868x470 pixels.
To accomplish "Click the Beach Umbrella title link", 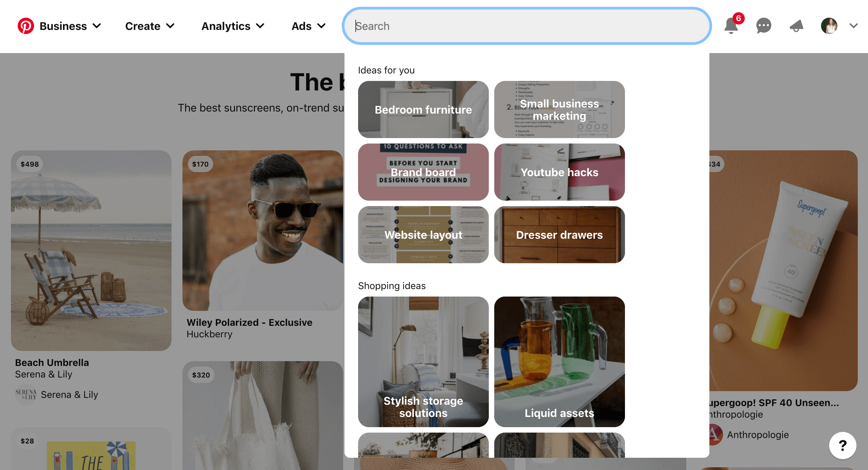I will [52, 363].
